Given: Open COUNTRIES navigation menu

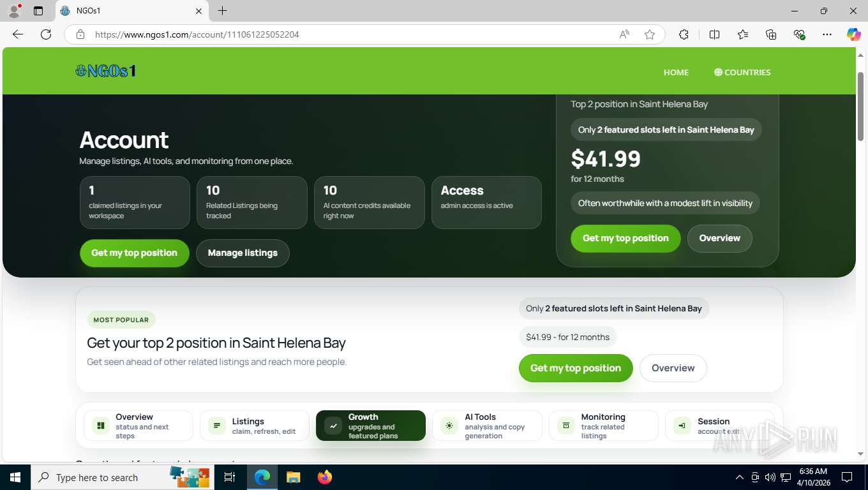Looking at the screenshot, I should [742, 72].
